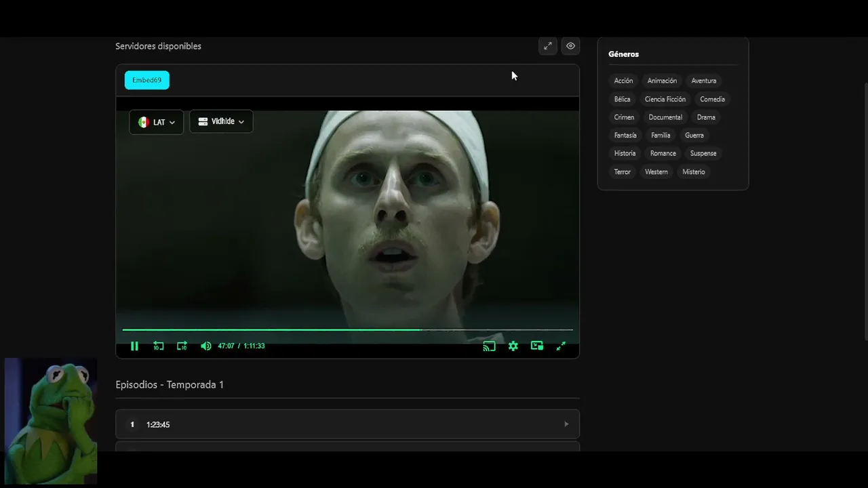Image resolution: width=868 pixels, height=488 pixels.
Task: Mute the video volume
Action: point(206,346)
